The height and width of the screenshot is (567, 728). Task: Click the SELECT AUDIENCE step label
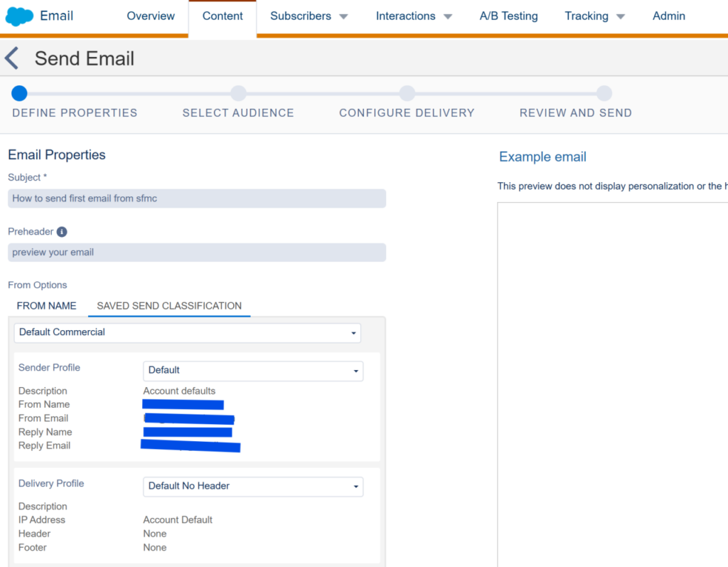click(x=238, y=113)
